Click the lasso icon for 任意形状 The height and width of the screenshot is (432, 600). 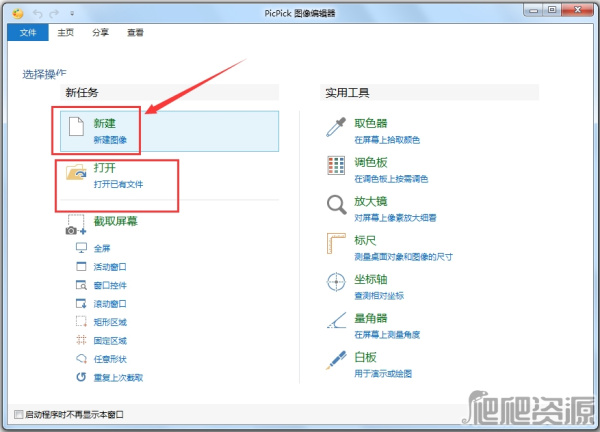tap(81, 359)
